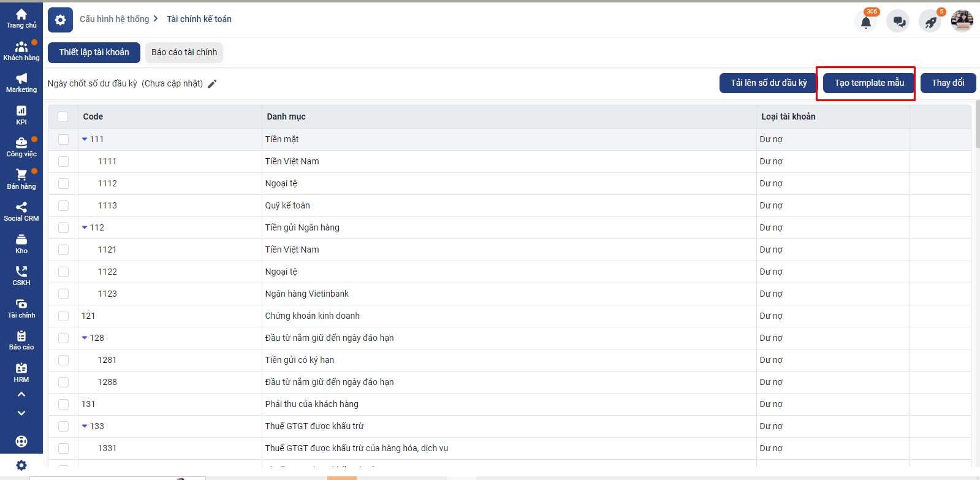Click Tải lên số dư đầu kỳ button
Screen dimensions: 980x480
click(x=768, y=83)
